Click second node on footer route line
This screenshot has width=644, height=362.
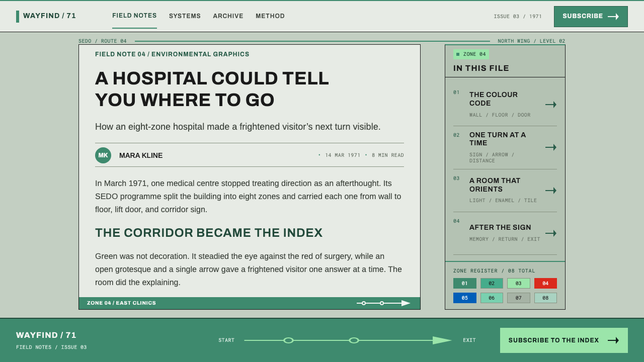click(354, 340)
